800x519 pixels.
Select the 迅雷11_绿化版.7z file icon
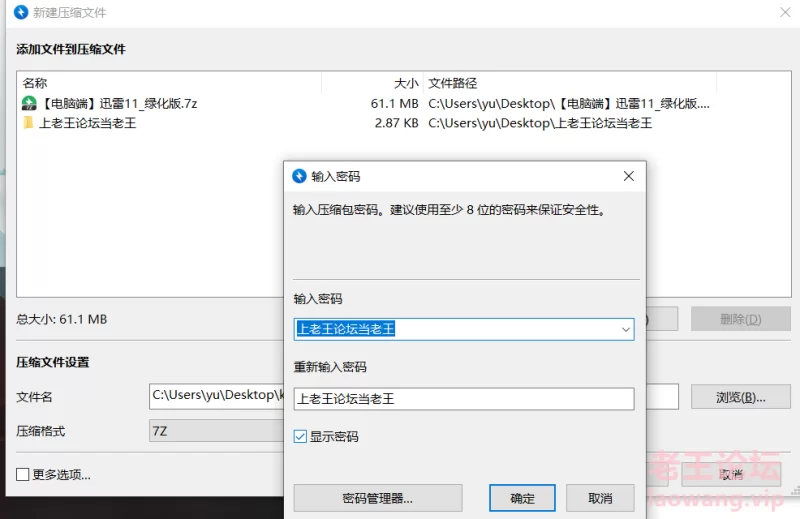pyautogui.click(x=29, y=104)
